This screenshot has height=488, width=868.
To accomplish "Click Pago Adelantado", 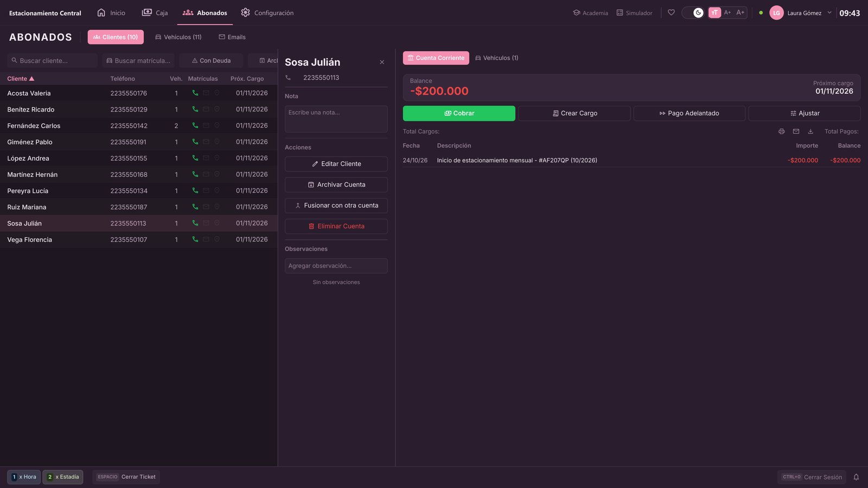I will pyautogui.click(x=690, y=113).
